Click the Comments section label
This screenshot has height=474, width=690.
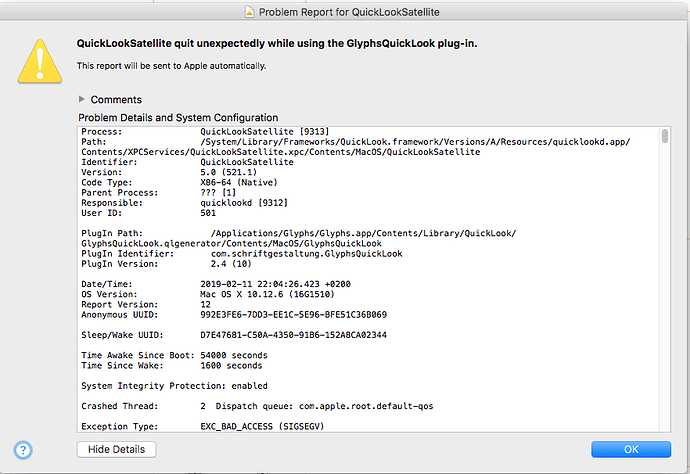tap(116, 100)
